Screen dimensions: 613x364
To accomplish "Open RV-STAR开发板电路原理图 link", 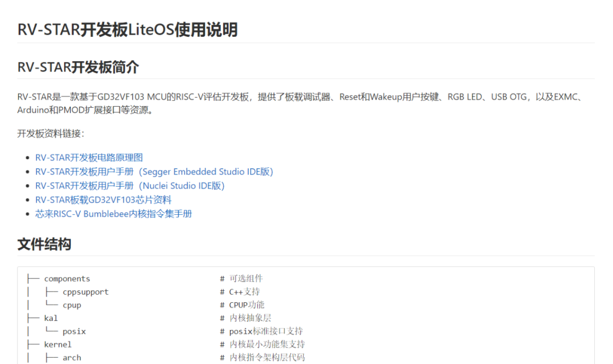I will tap(89, 158).
